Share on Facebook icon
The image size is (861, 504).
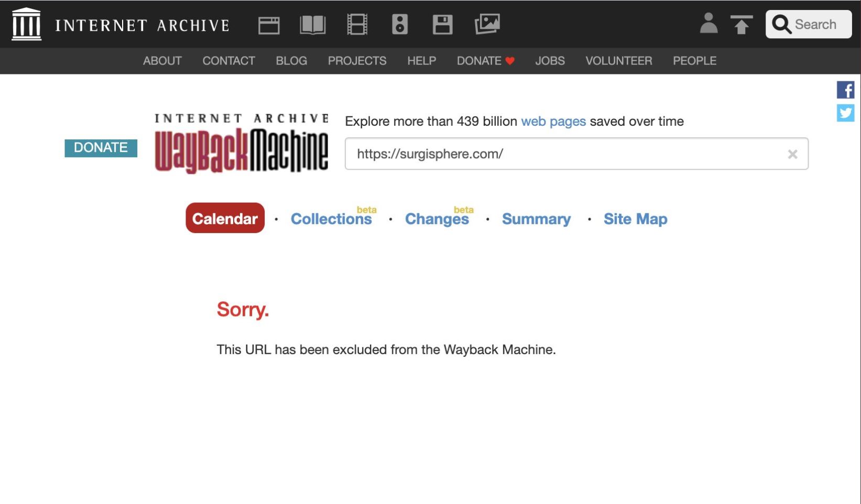point(845,90)
